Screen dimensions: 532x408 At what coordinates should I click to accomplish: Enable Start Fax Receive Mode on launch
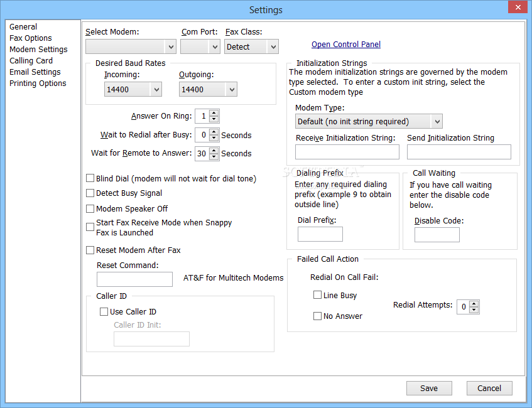(90, 227)
